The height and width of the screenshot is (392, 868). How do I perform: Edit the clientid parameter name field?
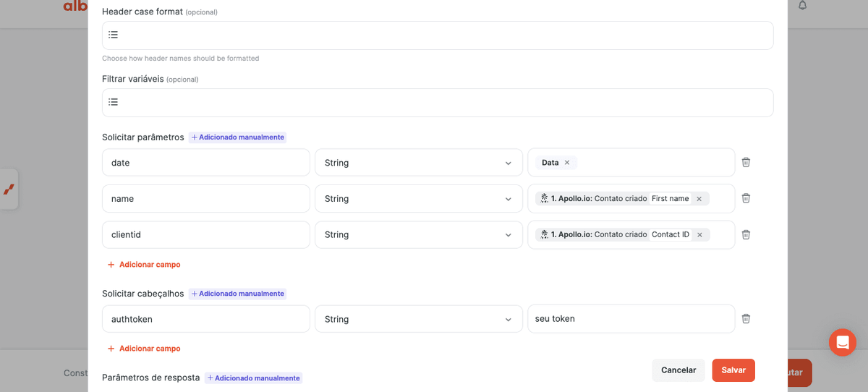206,235
